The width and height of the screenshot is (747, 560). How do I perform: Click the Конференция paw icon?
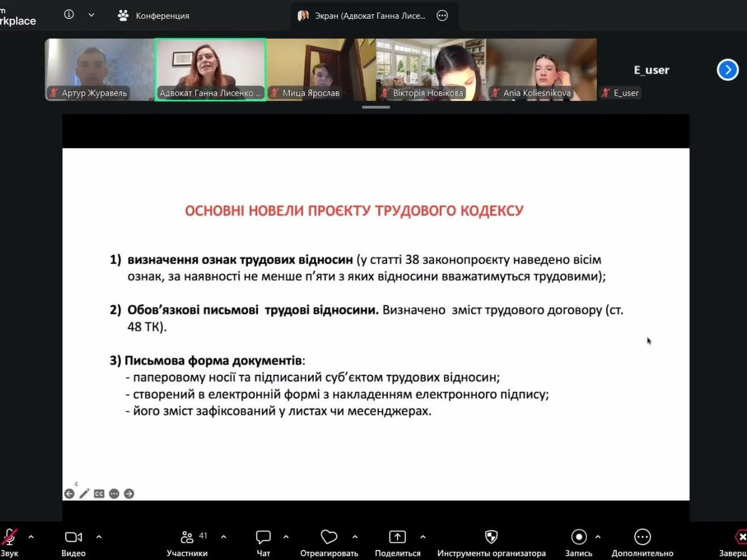[x=123, y=16]
